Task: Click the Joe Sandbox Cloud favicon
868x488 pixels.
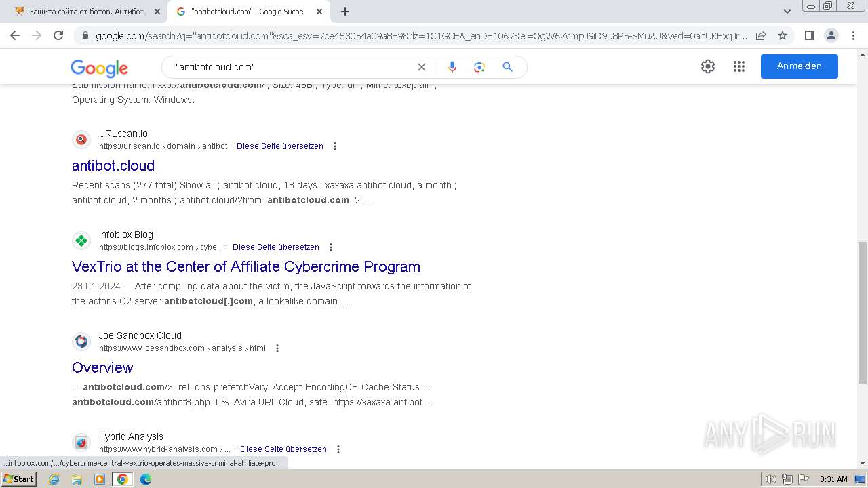Action: click(x=81, y=342)
